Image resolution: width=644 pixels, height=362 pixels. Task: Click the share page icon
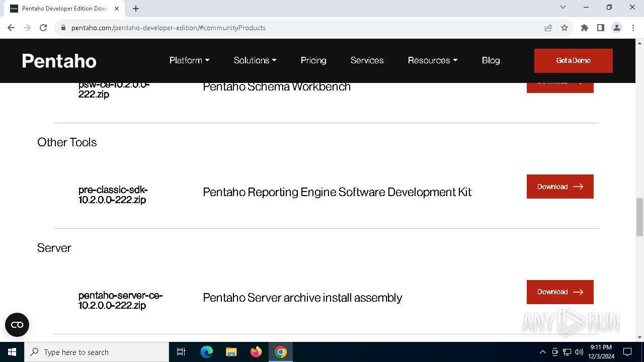[x=548, y=28]
